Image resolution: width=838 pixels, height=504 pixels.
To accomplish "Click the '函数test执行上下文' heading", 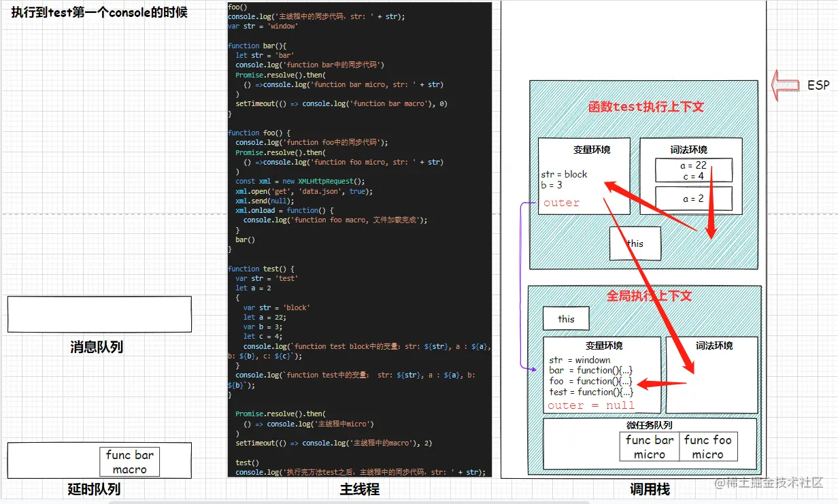I will tap(646, 107).
